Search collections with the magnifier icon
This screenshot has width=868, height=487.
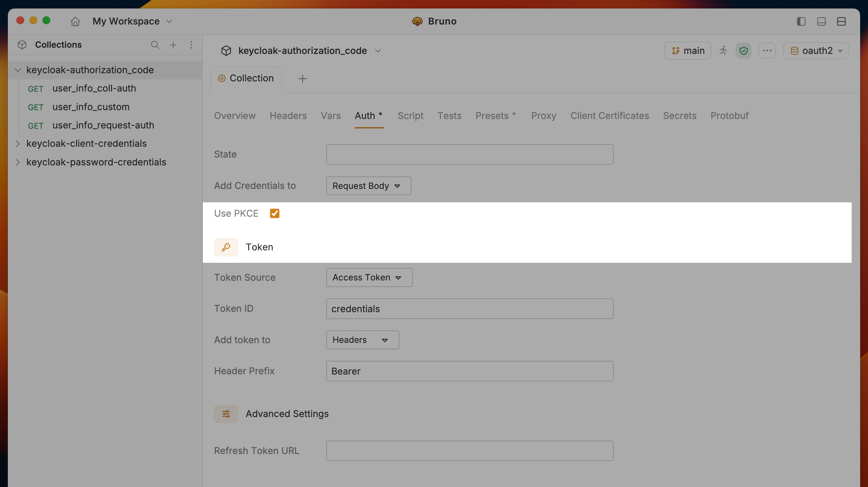155,45
